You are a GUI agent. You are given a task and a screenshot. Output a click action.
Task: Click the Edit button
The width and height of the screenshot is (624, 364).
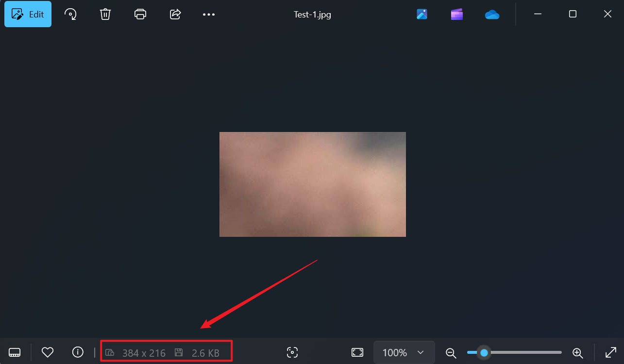[x=28, y=14]
